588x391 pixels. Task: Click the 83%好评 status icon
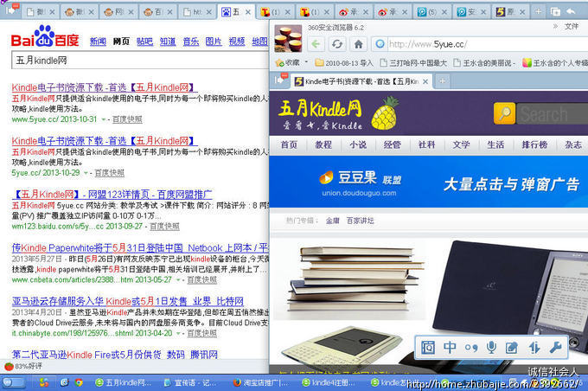tap(9, 366)
